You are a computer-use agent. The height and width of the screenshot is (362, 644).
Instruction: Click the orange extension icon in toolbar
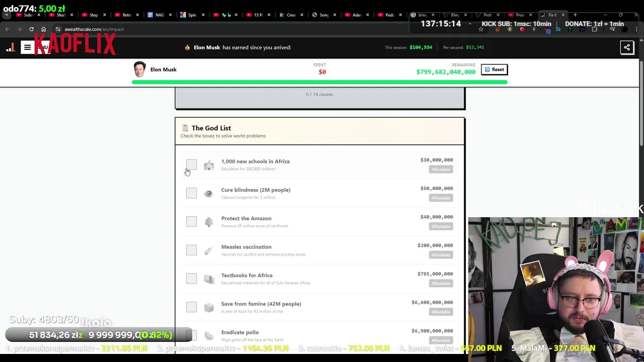497,29
